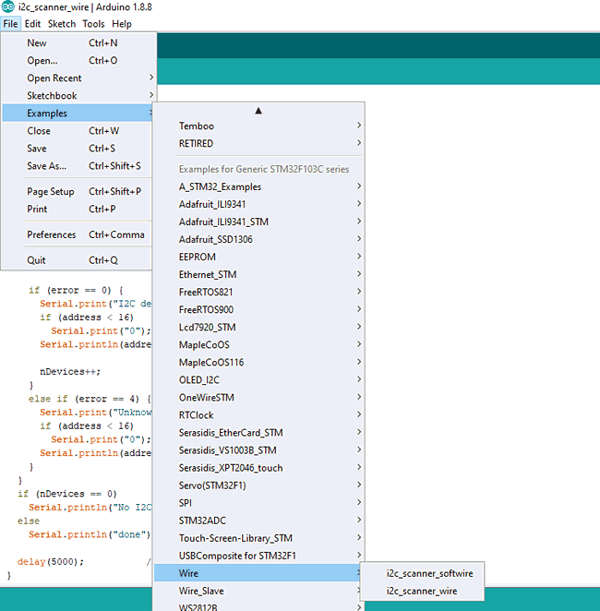
Task: Open USBComposite for STM32F1 examples
Action: [x=258, y=556]
